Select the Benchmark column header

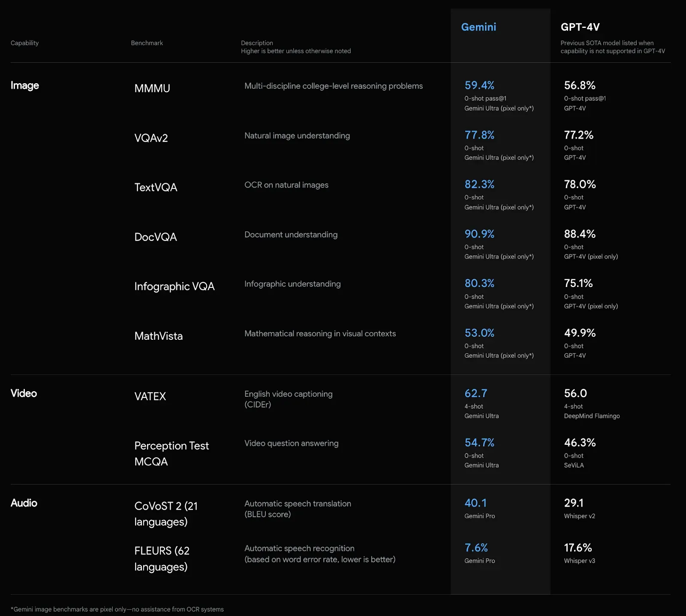[x=147, y=43]
